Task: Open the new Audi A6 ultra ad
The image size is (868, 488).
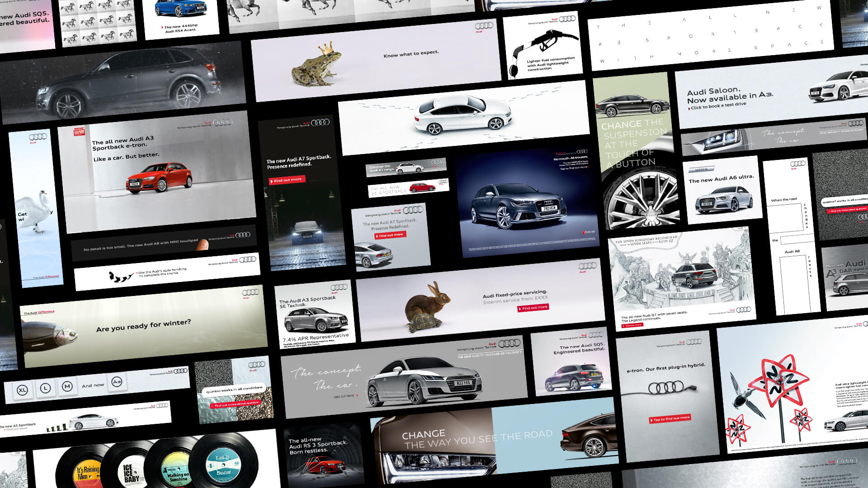Action: [722, 190]
